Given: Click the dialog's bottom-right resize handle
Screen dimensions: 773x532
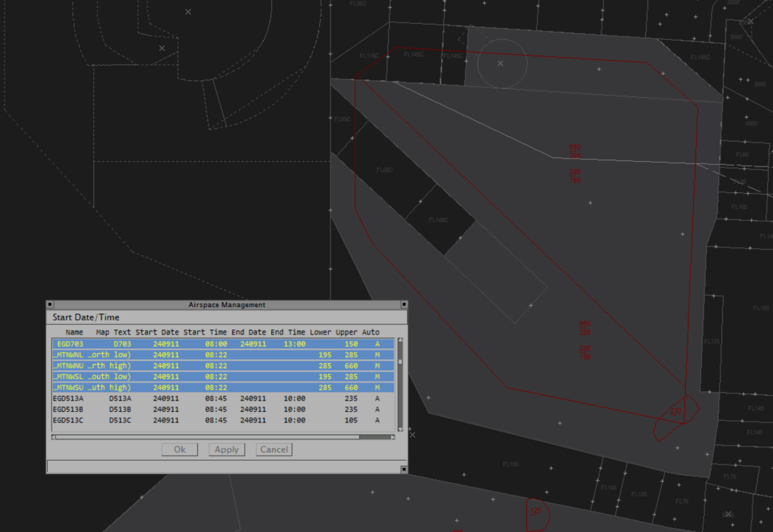Looking at the screenshot, I should (x=404, y=469).
